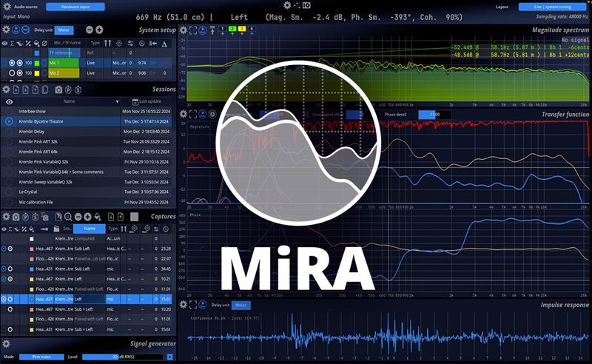Screen dimensions: 592x364
Task: Toggle radio circle of capture with delay 23.28
Action: pos(10,249)
